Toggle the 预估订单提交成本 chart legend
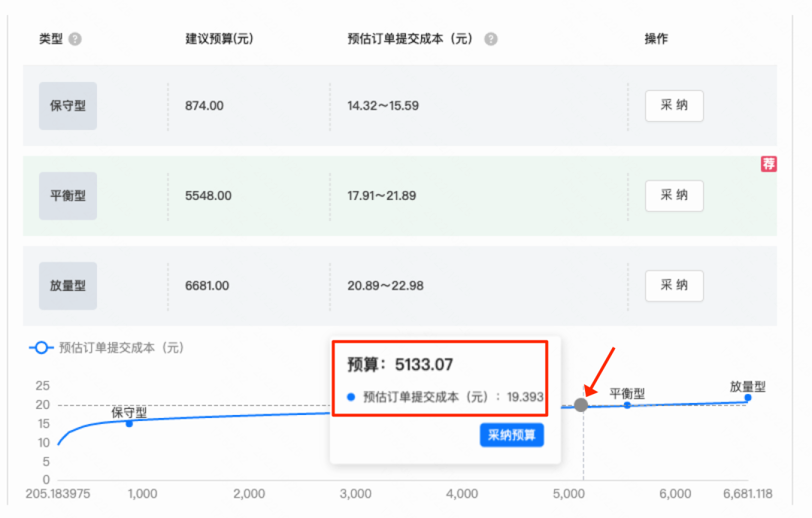The image size is (812, 518). (106, 347)
